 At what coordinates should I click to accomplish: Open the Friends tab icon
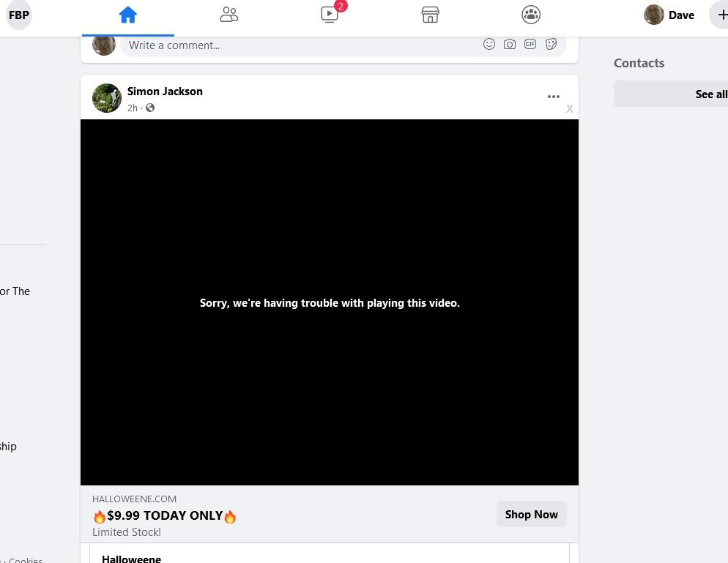229,15
